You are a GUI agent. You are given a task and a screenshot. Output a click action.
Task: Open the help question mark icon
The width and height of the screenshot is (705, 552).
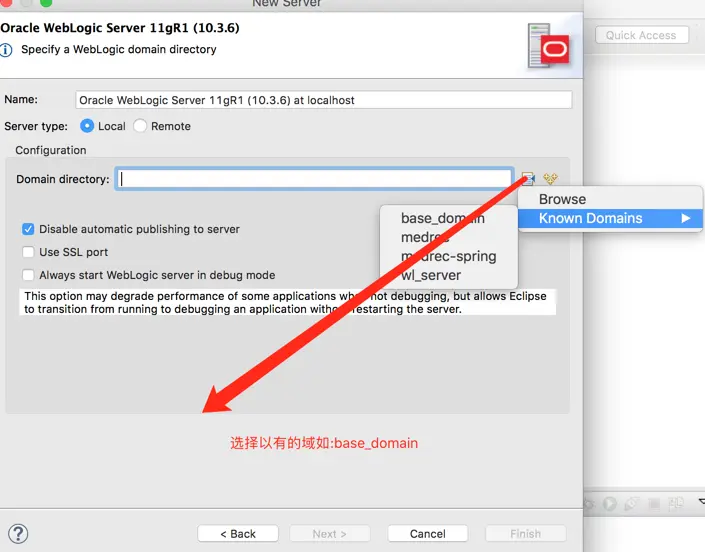18,534
